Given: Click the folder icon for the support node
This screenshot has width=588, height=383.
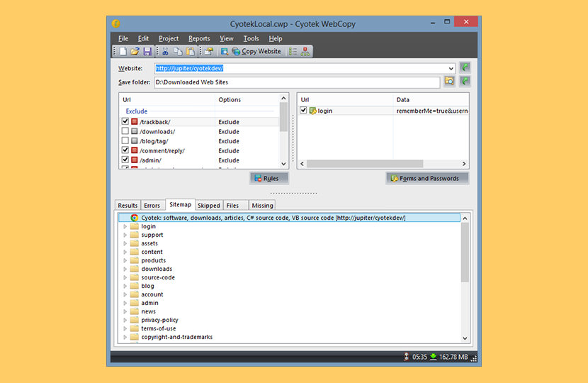Looking at the screenshot, I should (135, 235).
